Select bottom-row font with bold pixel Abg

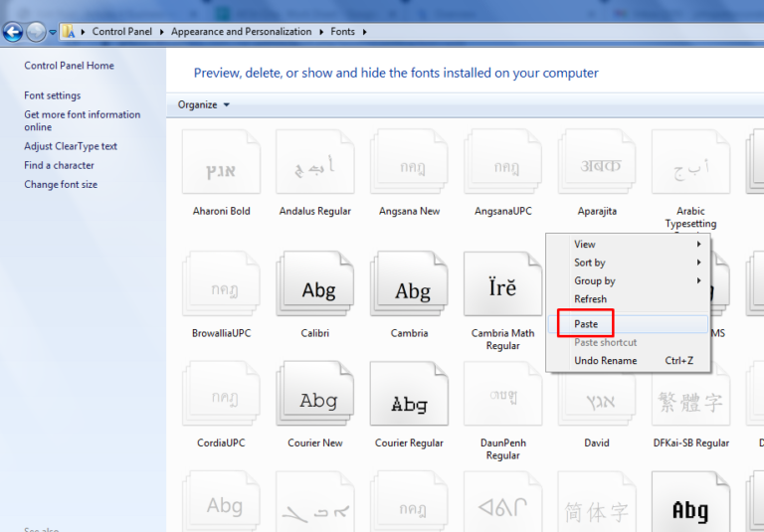691,502
